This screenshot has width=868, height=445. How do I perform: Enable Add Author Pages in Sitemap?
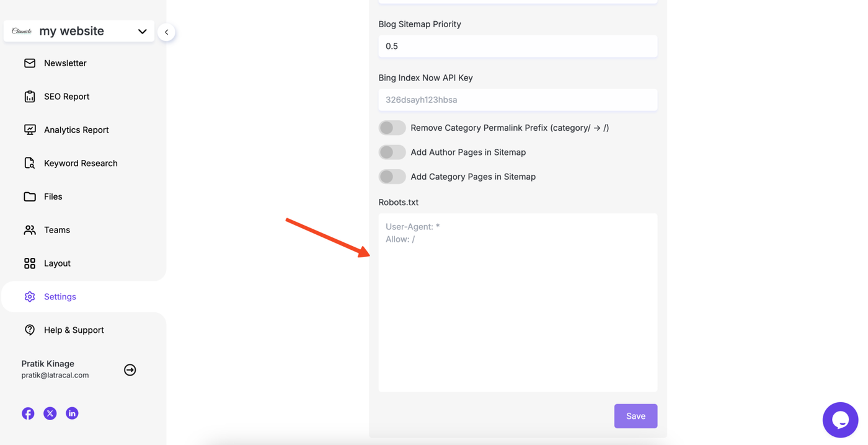point(392,152)
